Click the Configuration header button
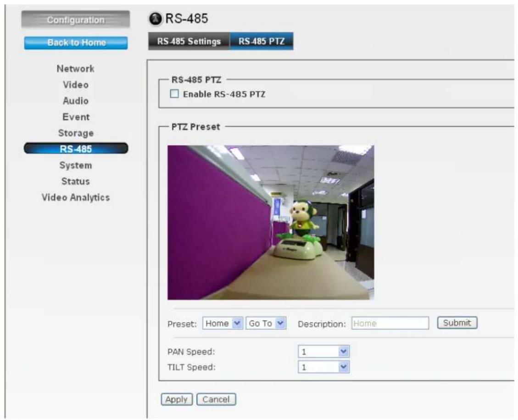The height and width of the screenshot is (420, 518). point(76,20)
